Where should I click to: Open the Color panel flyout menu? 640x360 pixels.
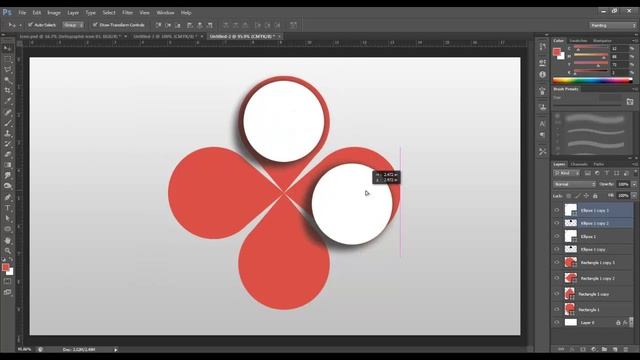634,41
